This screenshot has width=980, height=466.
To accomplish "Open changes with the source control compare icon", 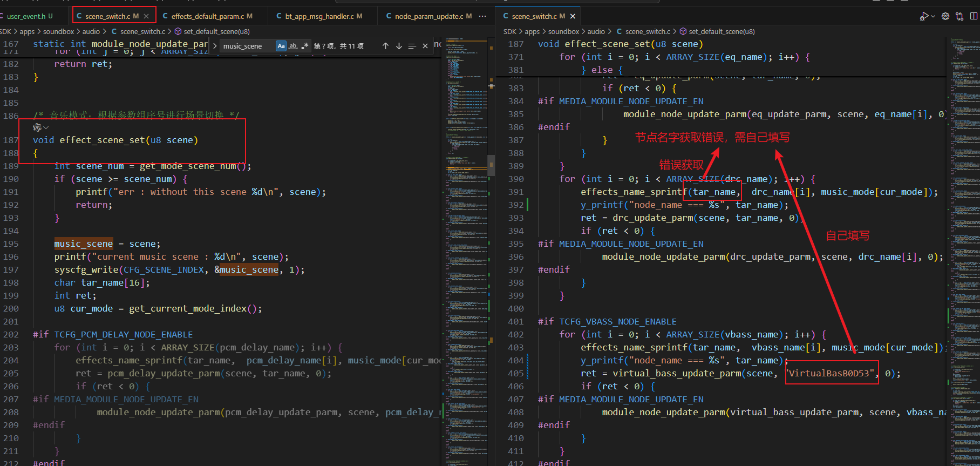I will 959,16.
